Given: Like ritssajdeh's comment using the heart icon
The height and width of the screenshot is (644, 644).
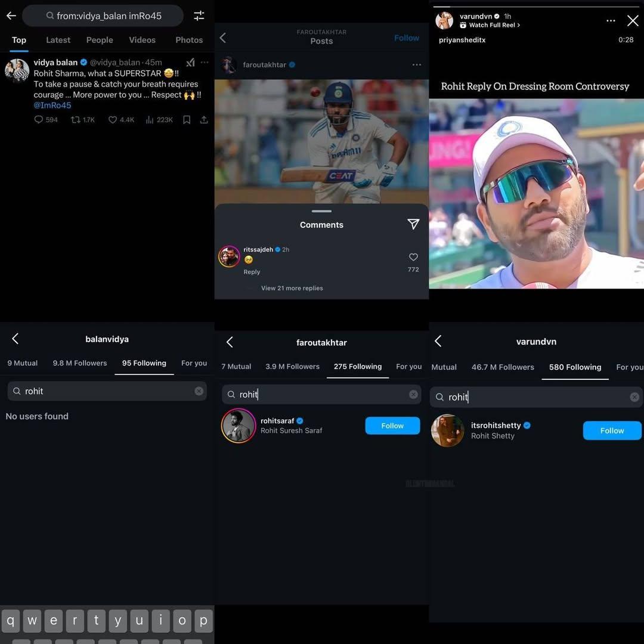Looking at the screenshot, I should [x=413, y=257].
